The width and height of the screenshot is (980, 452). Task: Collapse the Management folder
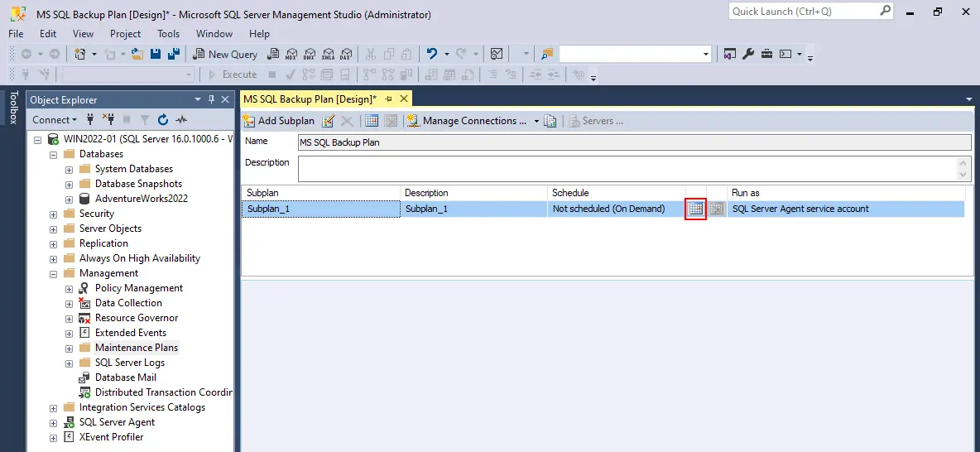54,273
